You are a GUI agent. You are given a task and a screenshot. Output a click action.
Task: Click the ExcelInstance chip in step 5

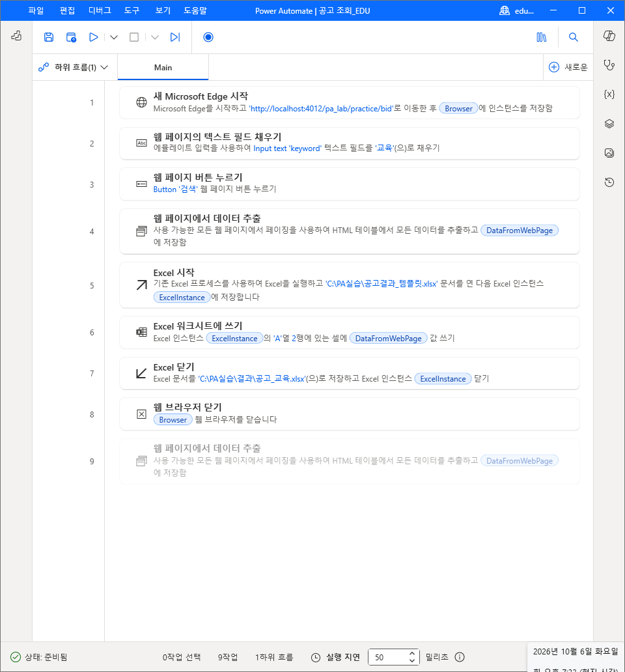182,298
